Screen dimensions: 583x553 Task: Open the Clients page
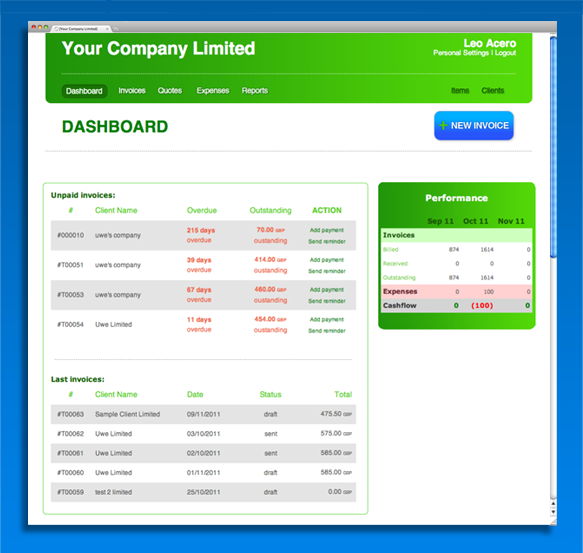point(493,91)
